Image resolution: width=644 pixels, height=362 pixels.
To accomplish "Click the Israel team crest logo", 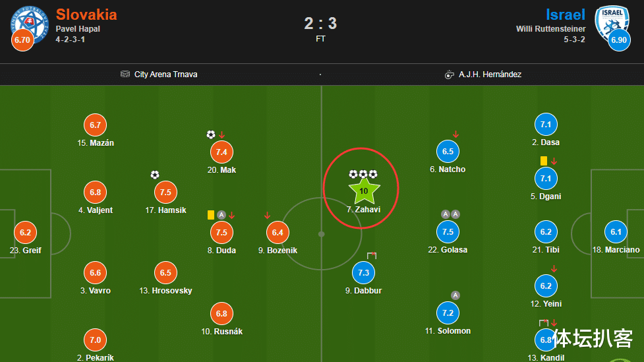I will tap(612, 24).
